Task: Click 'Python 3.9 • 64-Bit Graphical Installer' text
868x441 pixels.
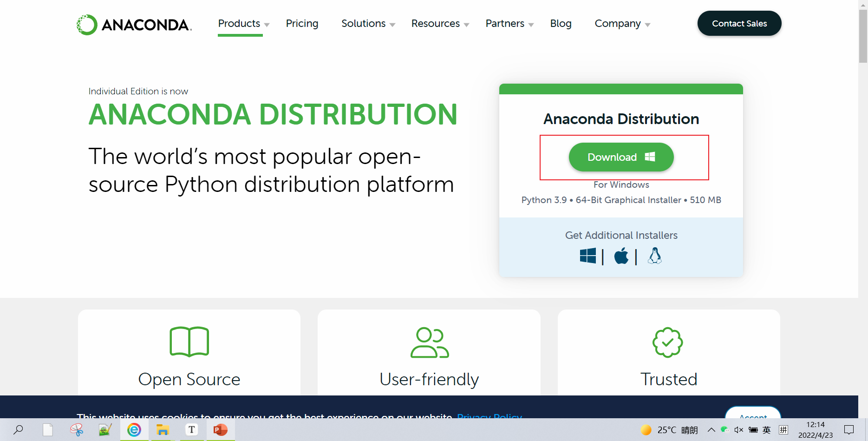Action: [x=601, y=200]
